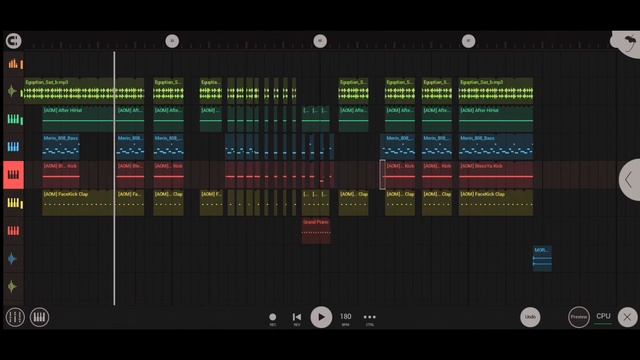Select the first Egyptian_Sat_b.mp3 audio clip
The height and width of the screenshot is (360, 640).
(84, 91)
